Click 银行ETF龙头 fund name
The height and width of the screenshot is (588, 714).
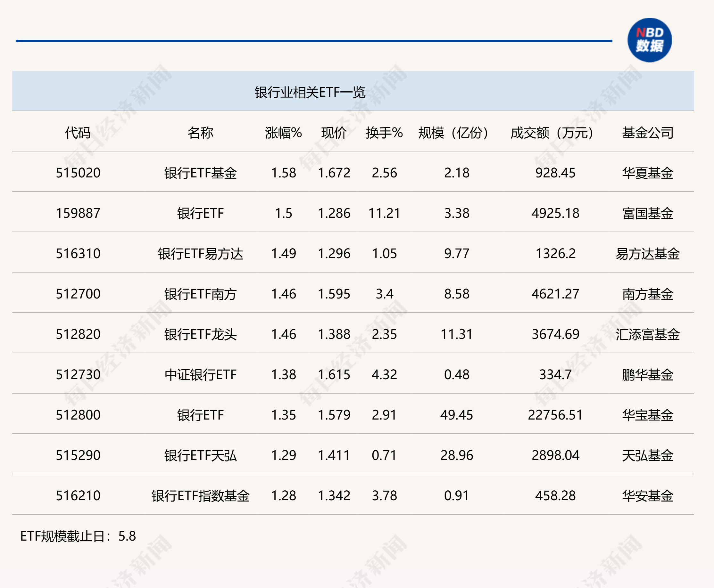(x=200, y=334)
